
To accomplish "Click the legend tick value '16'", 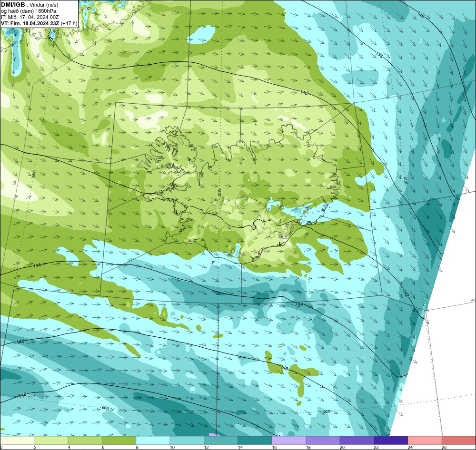I will click(x=275, y=447).
